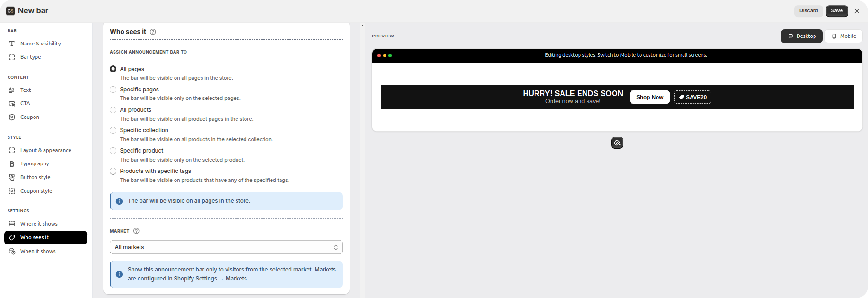Open the Text content section

tap(45, 90)
